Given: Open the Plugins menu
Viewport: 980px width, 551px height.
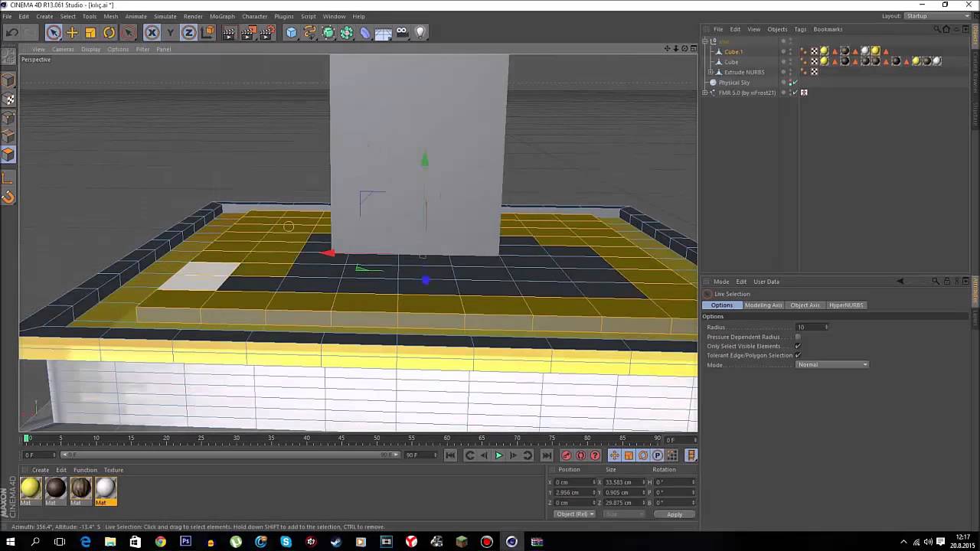Looking at the screenshot, I should point(283,16).
